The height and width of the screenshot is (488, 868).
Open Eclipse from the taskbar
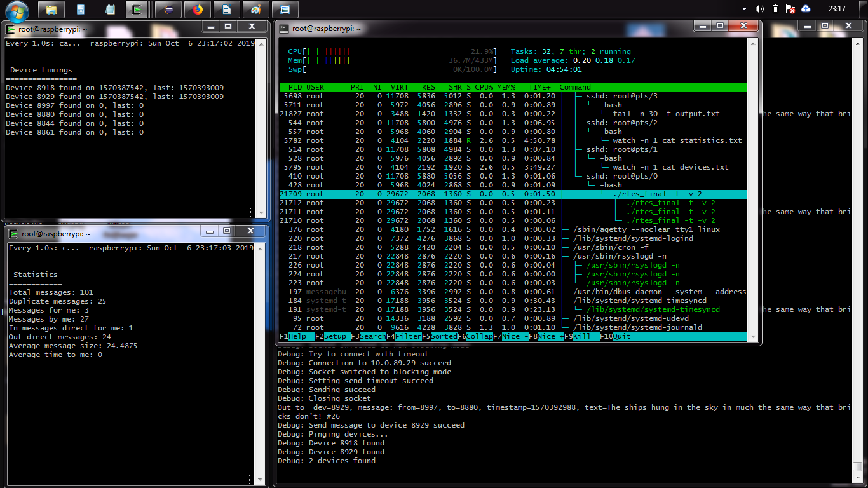(168, 10)
